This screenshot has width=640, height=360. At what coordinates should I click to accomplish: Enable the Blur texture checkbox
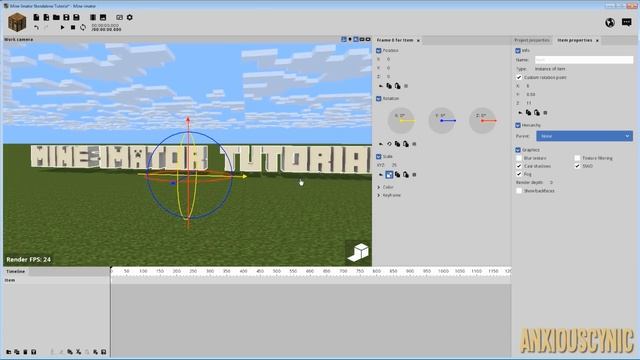pyautogui.click(x=519, y=158)
